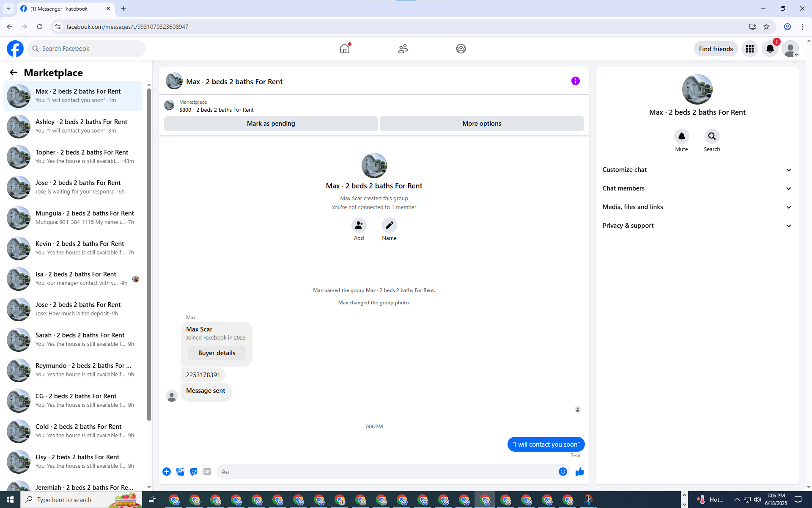Search in conversation magnifier icon
Viewport: 812px width, 508px height.
(712, 136)
